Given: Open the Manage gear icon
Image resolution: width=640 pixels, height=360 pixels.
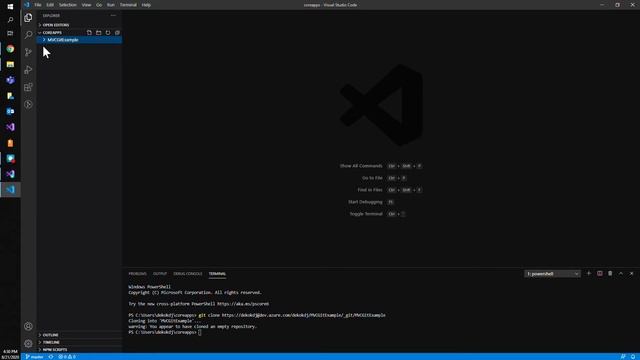Looking at the screenshot, I should 28,343.
